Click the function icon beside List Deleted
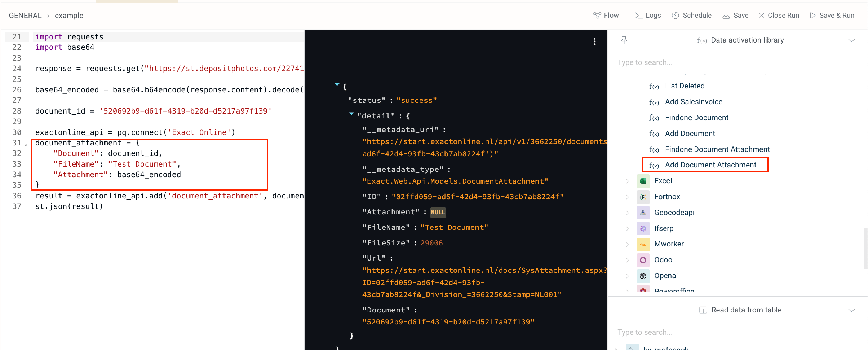Viewport: 868px width, 350px height. coord(654,86)
